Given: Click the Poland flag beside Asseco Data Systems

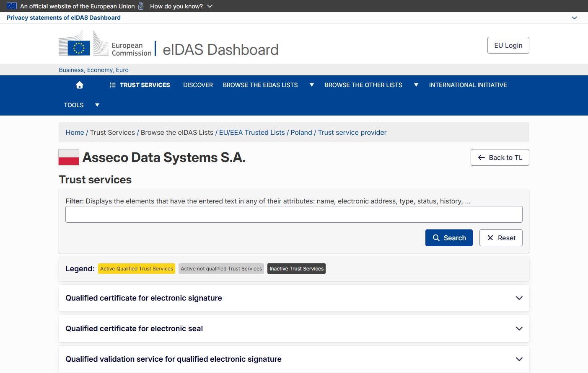Looking at the screenshot, I should [69, 157].
